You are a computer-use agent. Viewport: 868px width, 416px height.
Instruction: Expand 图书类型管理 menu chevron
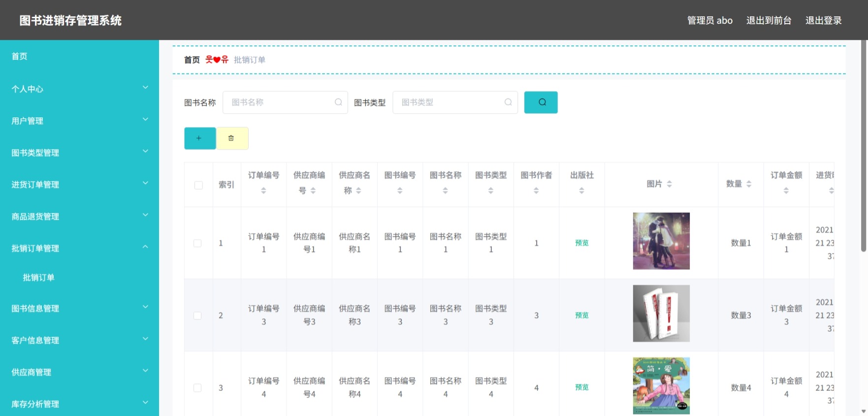coord(145,151)
